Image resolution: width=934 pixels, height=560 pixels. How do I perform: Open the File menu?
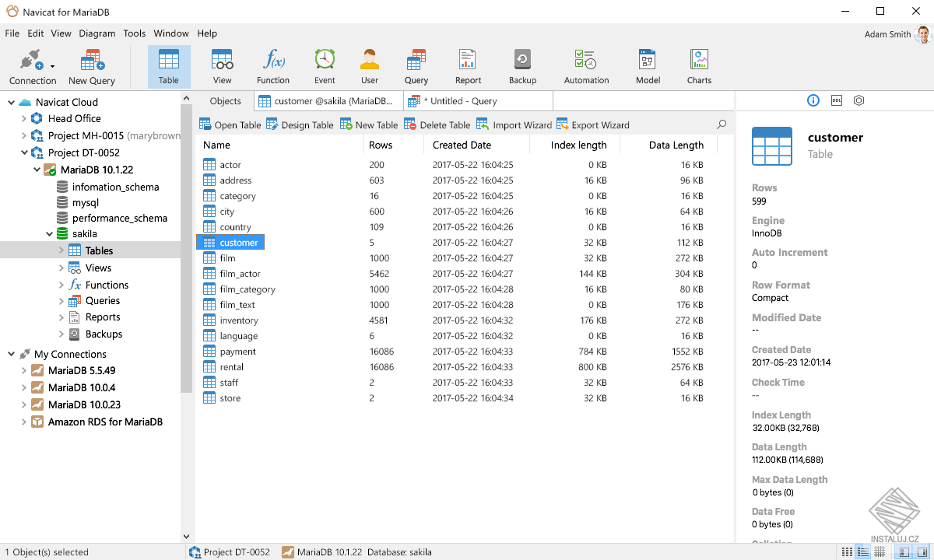(x=12, y=33)
